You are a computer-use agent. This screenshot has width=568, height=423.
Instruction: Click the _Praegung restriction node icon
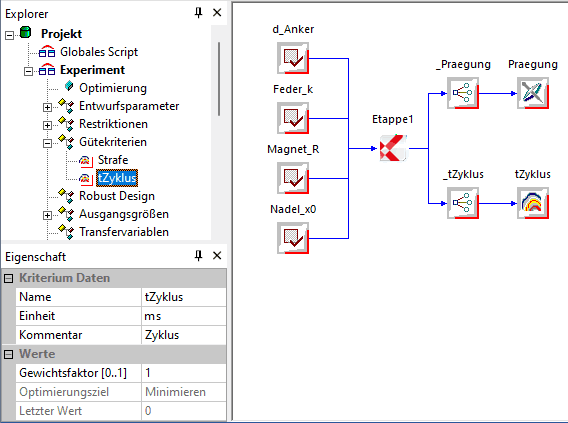463,93
